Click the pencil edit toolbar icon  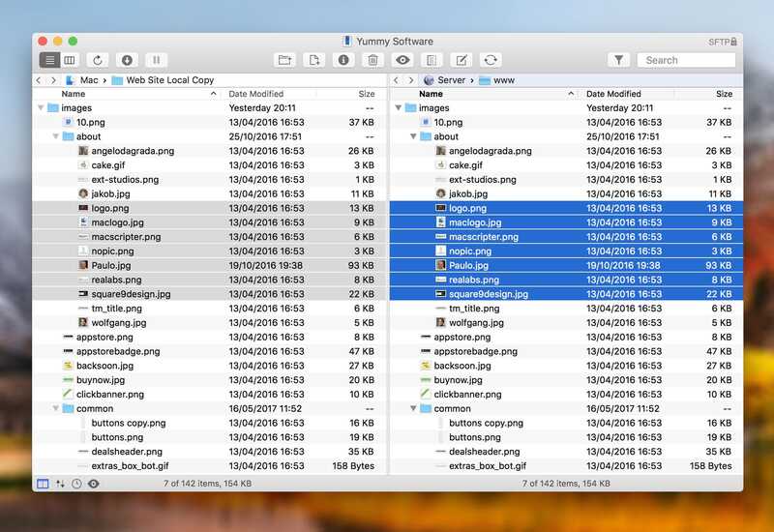tap(461, 60)
